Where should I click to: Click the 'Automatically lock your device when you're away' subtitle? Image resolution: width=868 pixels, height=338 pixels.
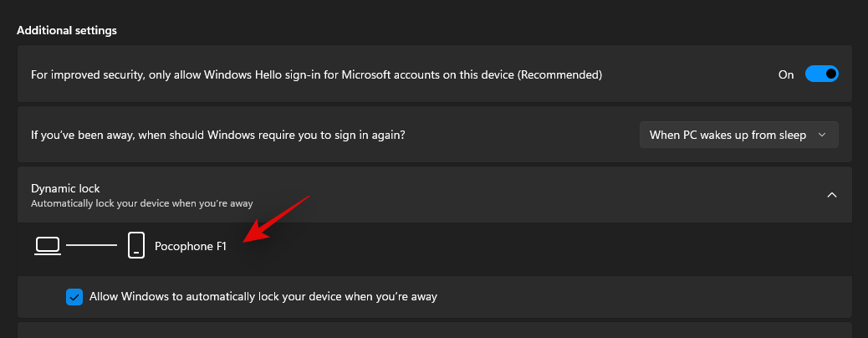click(141, 203)
